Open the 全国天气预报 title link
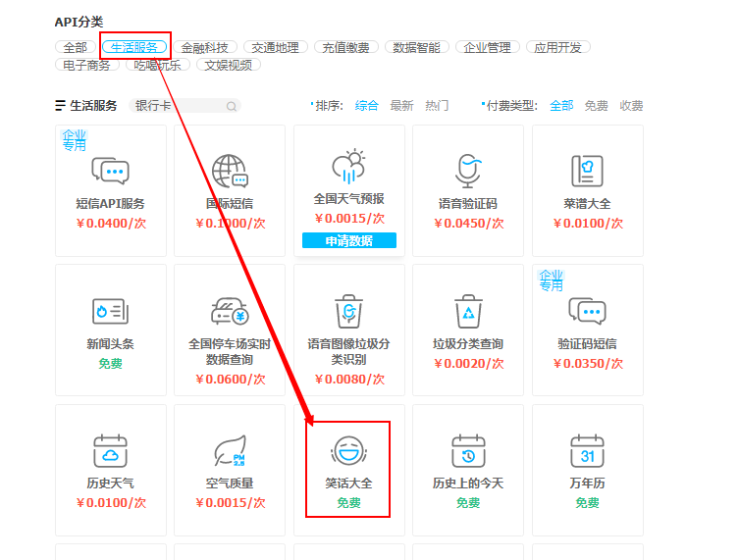This screenshot has height=560, width=739. [x=348, y=199]
